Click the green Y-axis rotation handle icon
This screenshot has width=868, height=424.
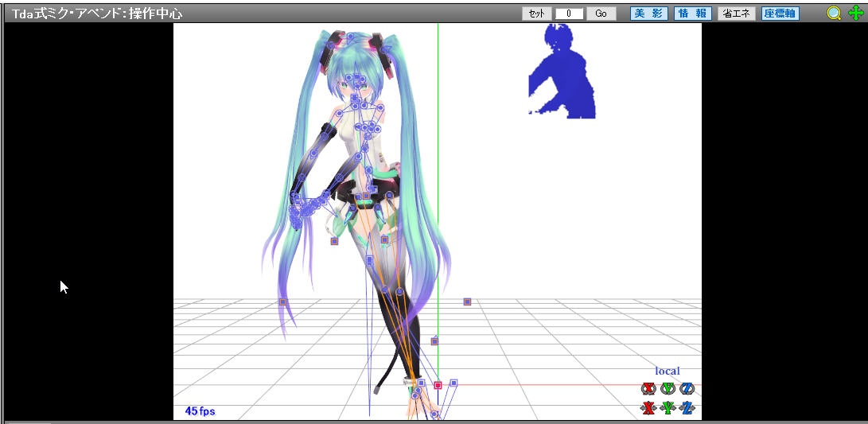tap(668, 389)
